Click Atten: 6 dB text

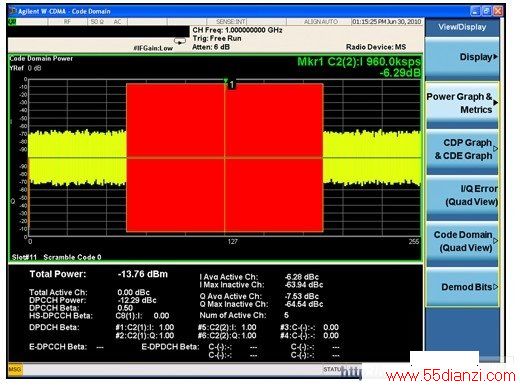click(x=211, y=47)
